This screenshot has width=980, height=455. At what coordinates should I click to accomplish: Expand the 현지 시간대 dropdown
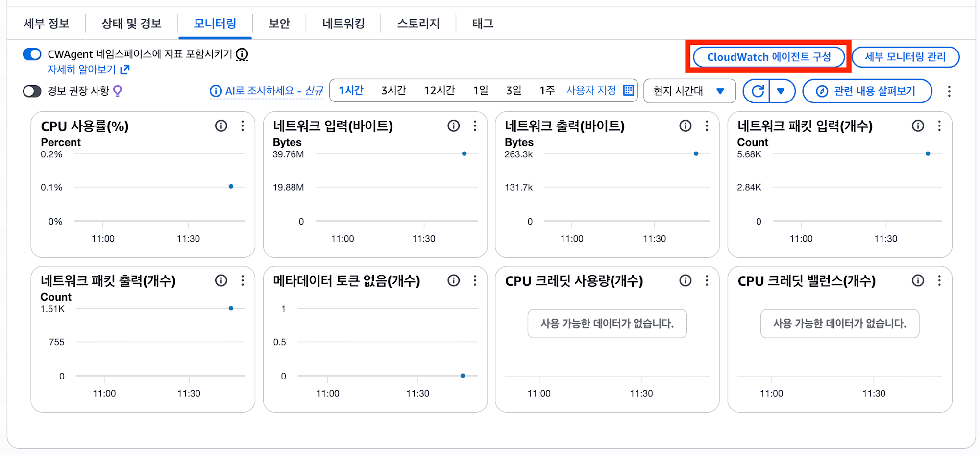(x=689, y=91)
